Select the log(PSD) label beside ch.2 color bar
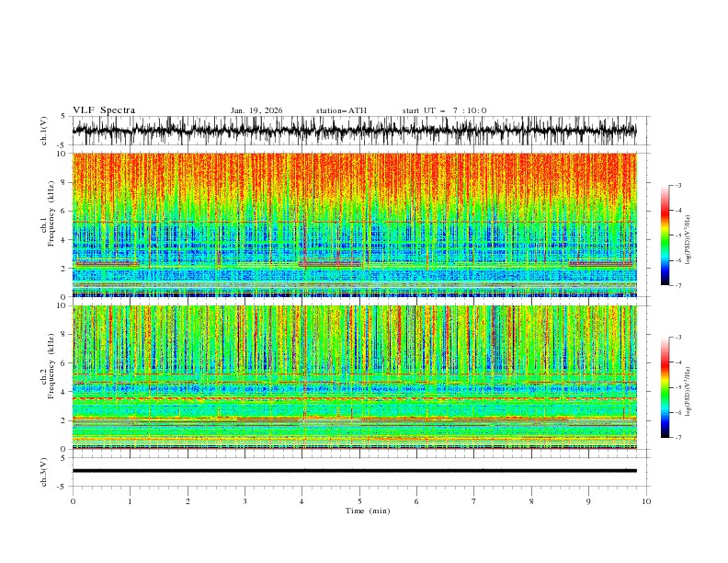Viewport: 728px width, 563px height. [x=688, y=392]
